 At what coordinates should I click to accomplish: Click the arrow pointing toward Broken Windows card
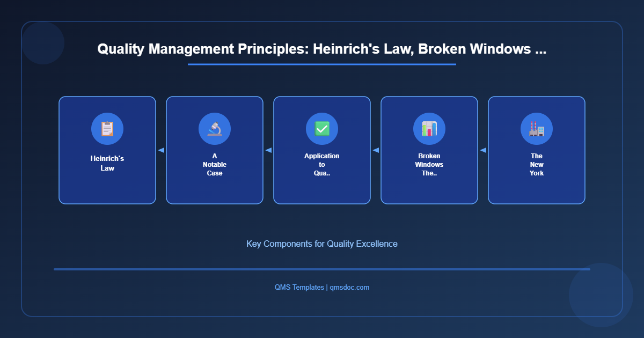click(x=375, y=150)
